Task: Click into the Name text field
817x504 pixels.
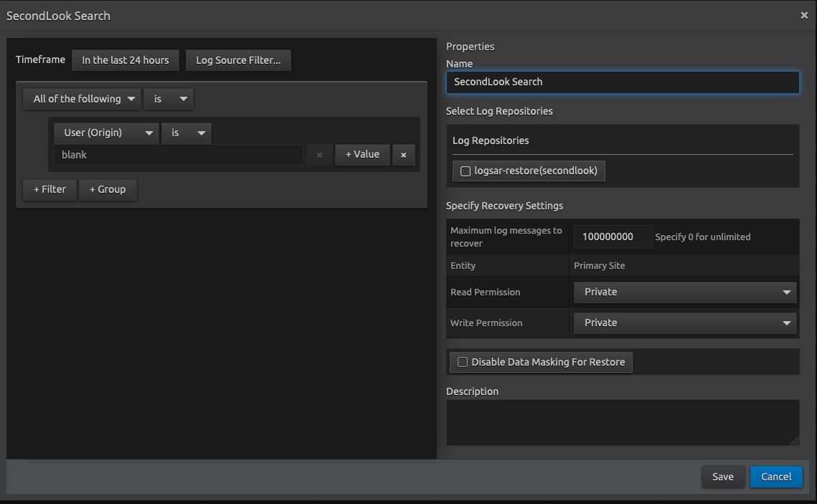Action: [x=622, y=82]
